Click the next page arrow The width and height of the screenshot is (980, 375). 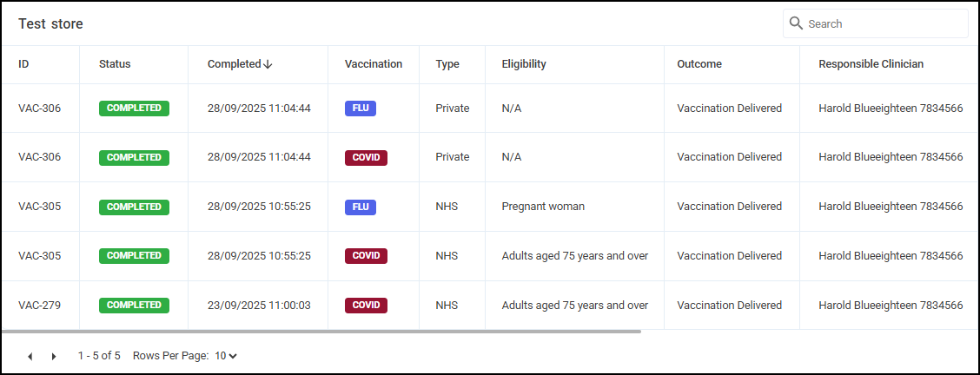click(54, 356)
